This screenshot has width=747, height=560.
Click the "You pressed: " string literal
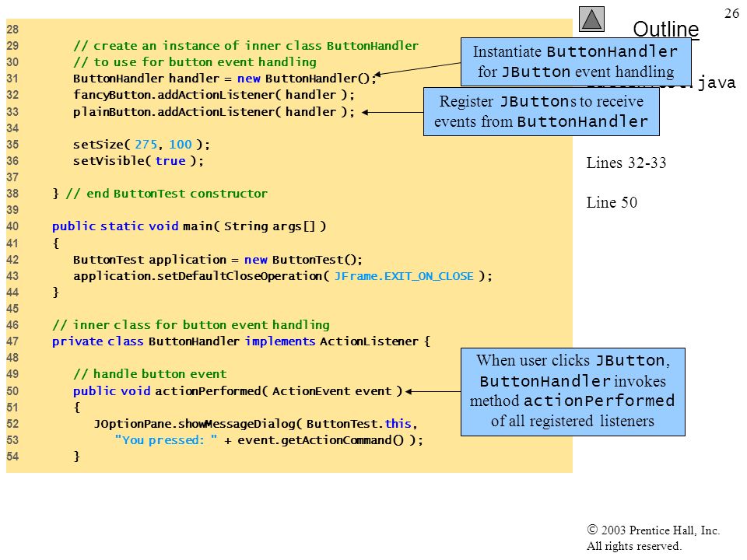click(166, 440)
